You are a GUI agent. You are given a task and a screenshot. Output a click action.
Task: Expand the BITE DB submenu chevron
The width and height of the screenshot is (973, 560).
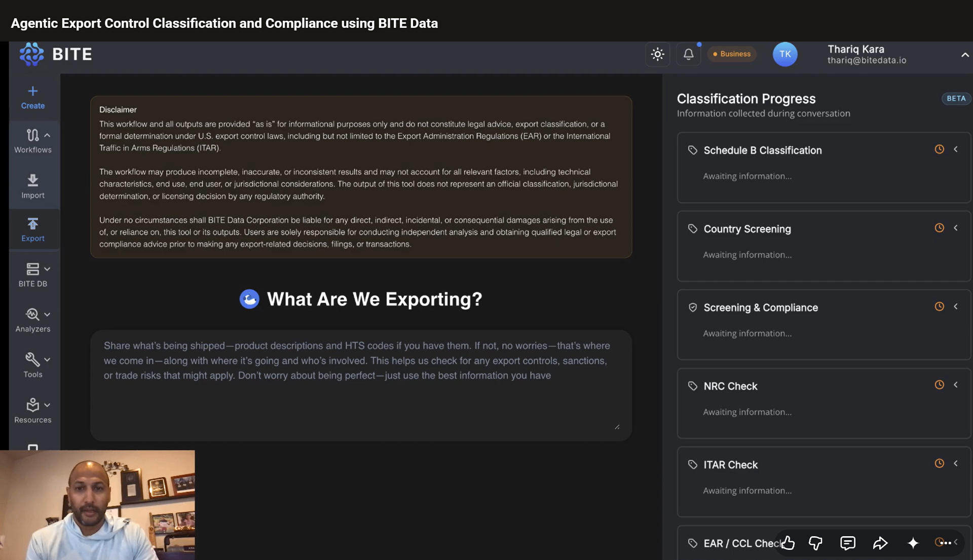tap(47, 269)
